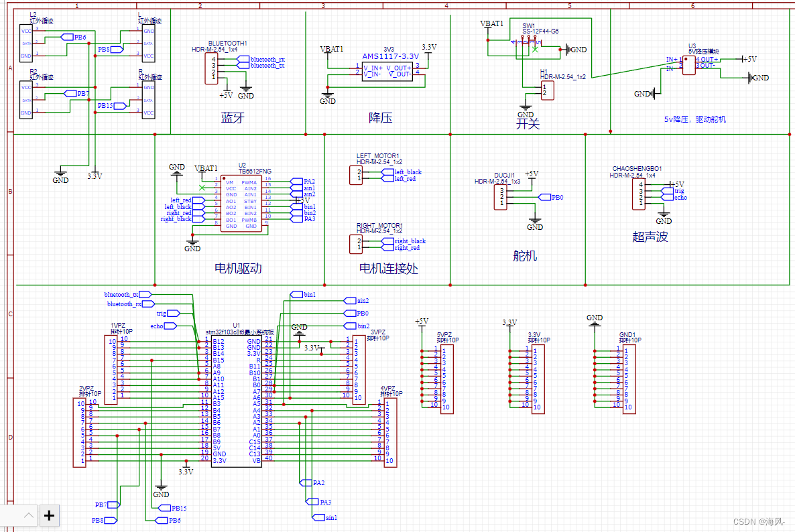Image resolution: width=795 pixels, height=532 pixels.
Task: Click the '电机驱动' section title
Action: point(238,269)
